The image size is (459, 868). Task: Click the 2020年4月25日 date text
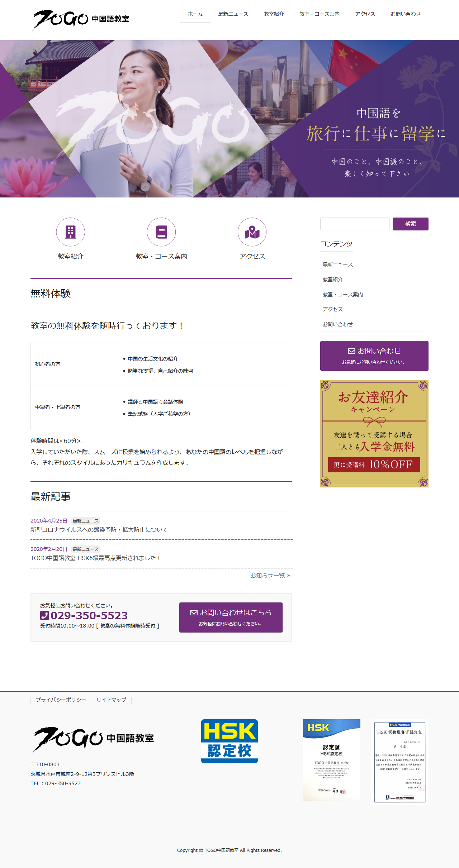tap(49, 521)
